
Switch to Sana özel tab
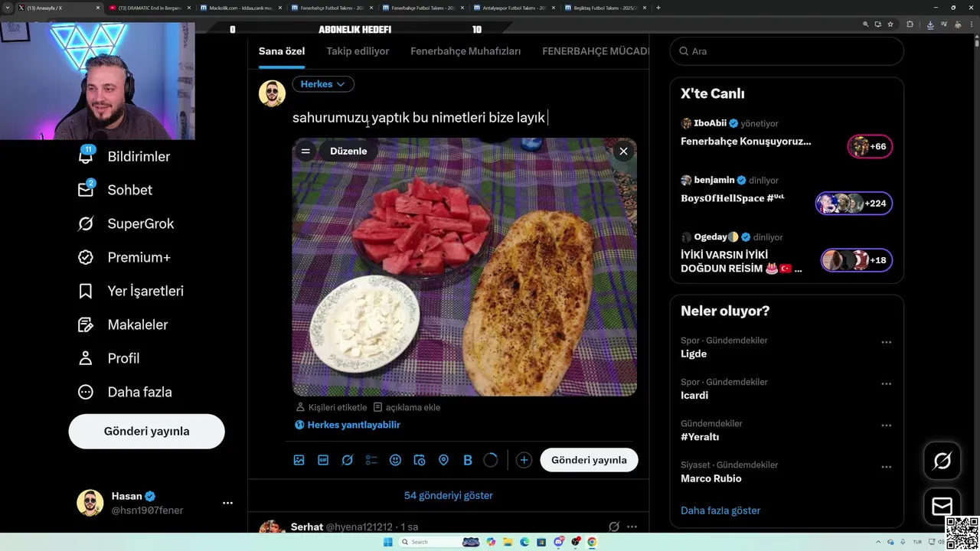(x=281, y=51)
